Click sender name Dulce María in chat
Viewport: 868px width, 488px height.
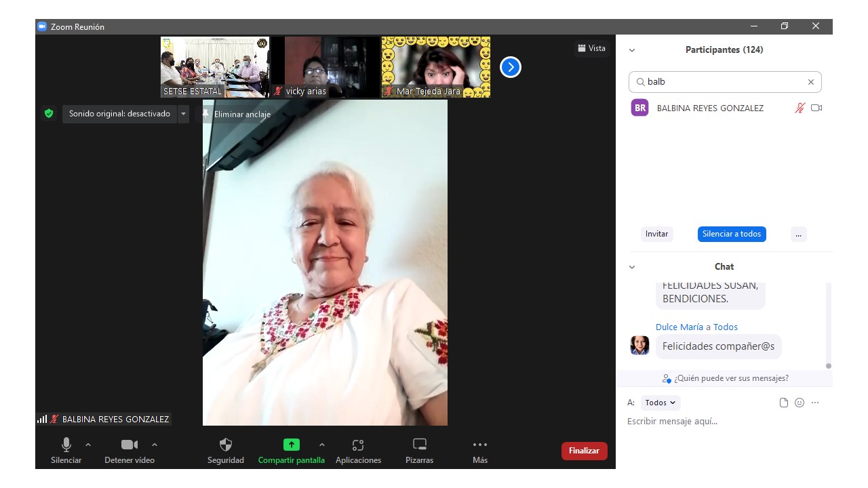(x=679, y=327)
